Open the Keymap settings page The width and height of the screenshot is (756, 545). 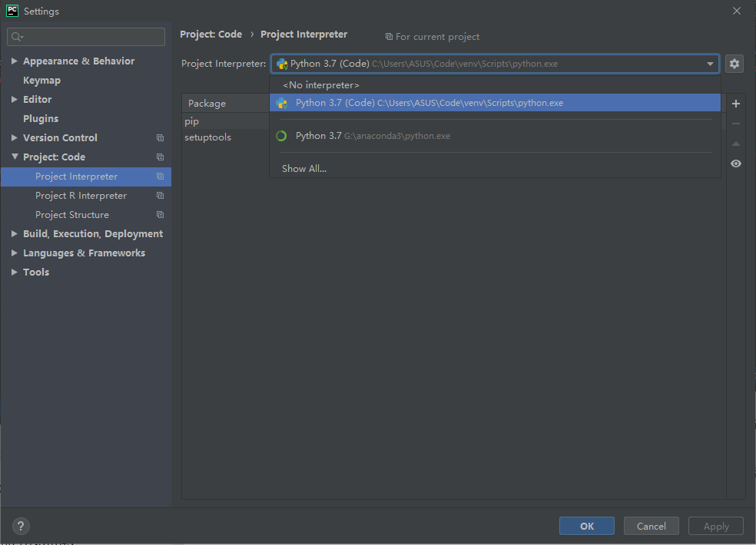[x=41, y=80]
